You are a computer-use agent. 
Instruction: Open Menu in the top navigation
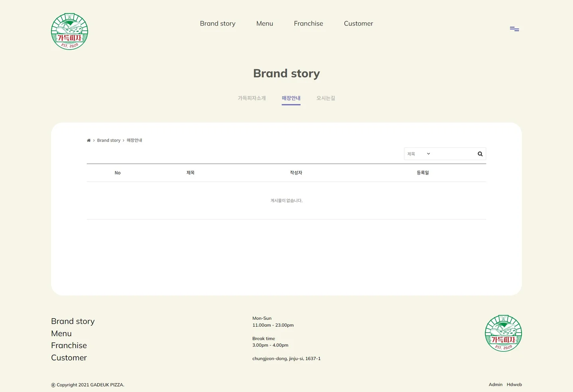coord(265,24)
